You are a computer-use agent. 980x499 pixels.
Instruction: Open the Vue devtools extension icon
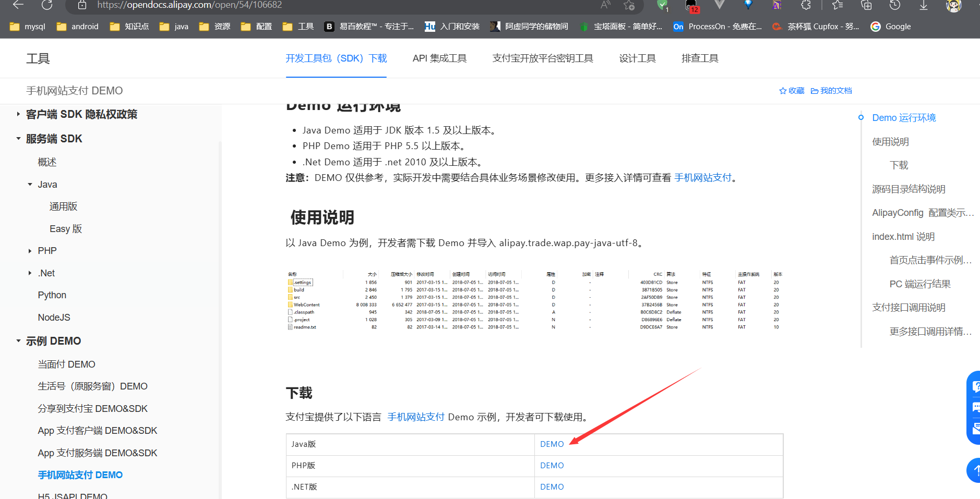click(x=720, y=5)
